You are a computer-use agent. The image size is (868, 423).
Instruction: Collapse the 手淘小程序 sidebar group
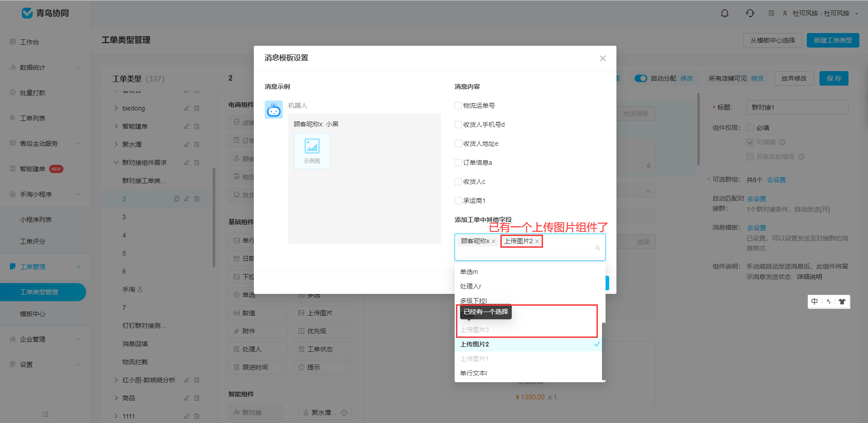(x=79, y=194)
